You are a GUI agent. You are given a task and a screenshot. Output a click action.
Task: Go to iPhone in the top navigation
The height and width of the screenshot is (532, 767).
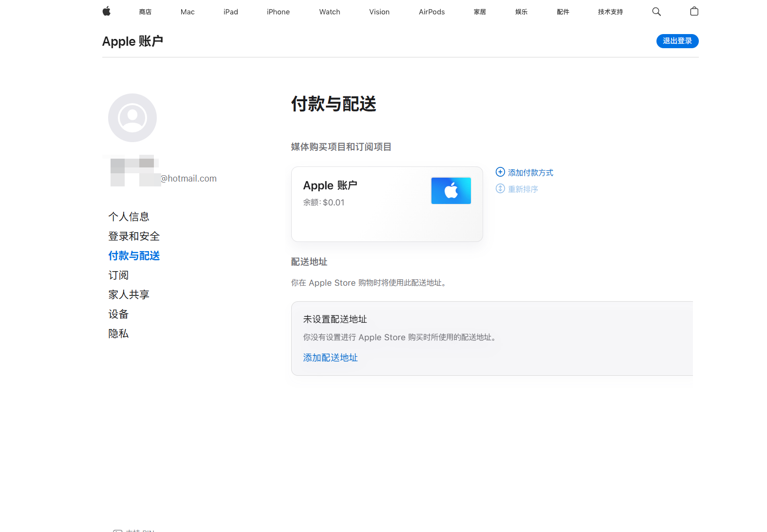tap(278, 12)
